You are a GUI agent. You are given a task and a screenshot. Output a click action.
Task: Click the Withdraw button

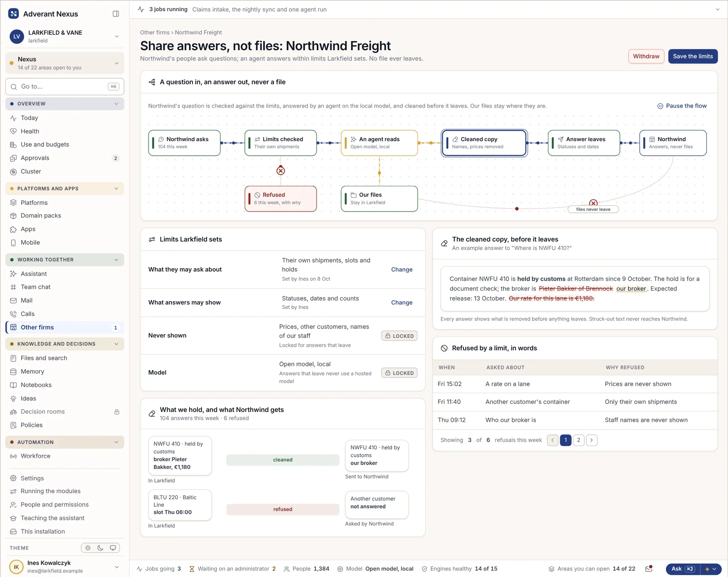646,56
